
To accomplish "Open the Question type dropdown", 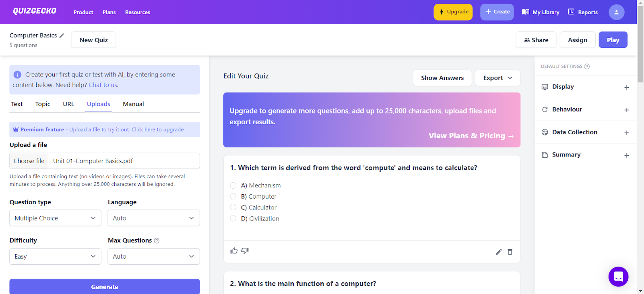I will point(55,218).
